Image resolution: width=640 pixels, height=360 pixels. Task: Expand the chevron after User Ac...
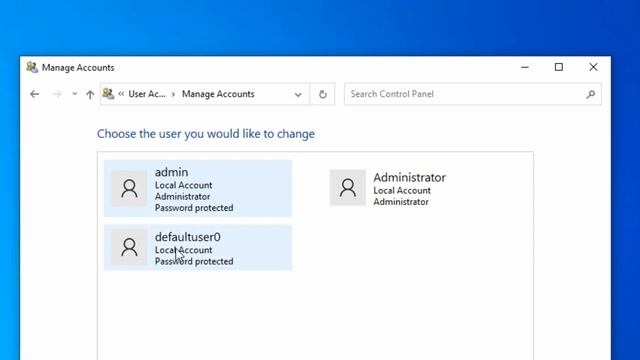tap(173, 94)
